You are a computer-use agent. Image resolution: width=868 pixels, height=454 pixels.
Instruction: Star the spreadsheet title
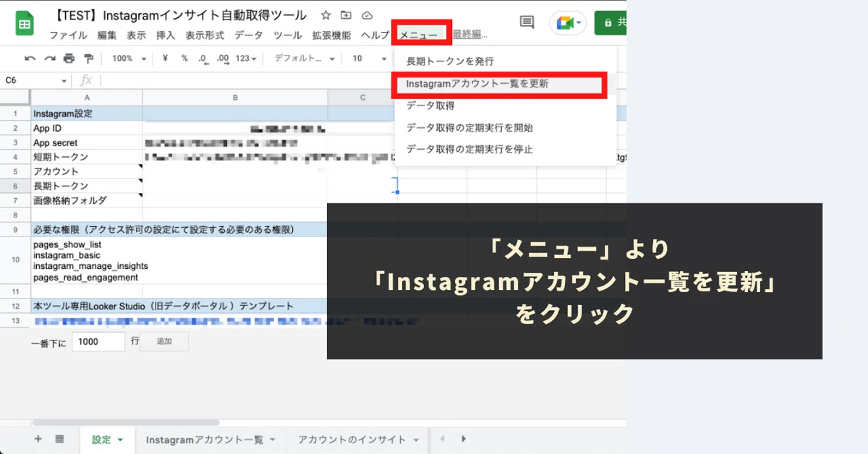coord(326,15)
